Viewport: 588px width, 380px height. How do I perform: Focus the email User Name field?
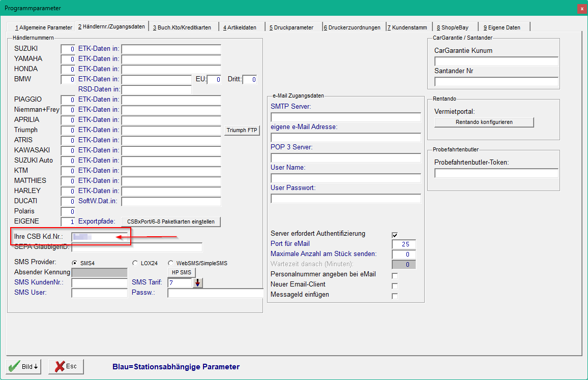346,178
